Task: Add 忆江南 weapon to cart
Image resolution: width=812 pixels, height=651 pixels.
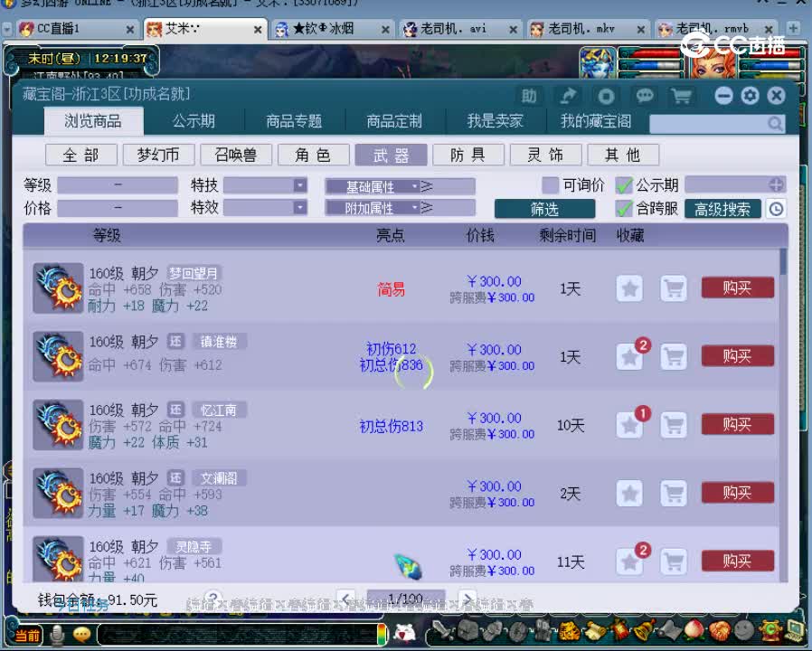Action: click(x=674, y=425)
